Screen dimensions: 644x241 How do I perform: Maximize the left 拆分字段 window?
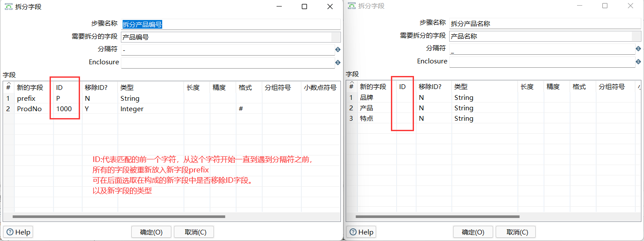click(x=304, y=7)
